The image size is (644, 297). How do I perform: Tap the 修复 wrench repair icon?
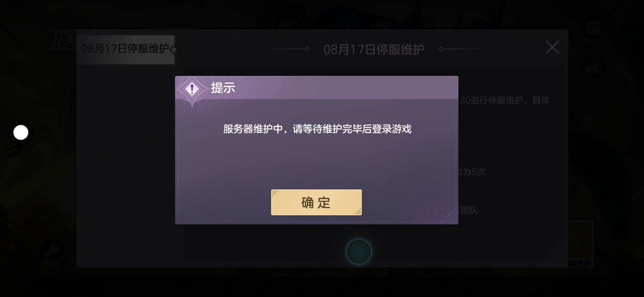(51, 253)
